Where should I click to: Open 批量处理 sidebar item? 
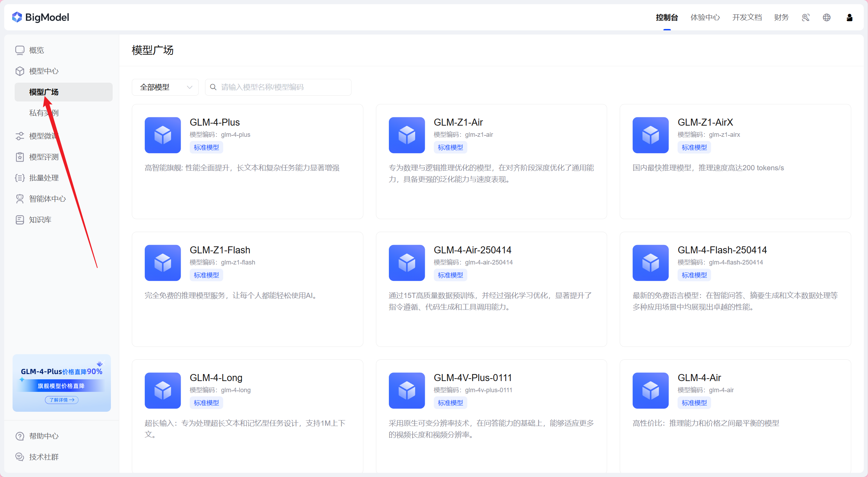44,178
